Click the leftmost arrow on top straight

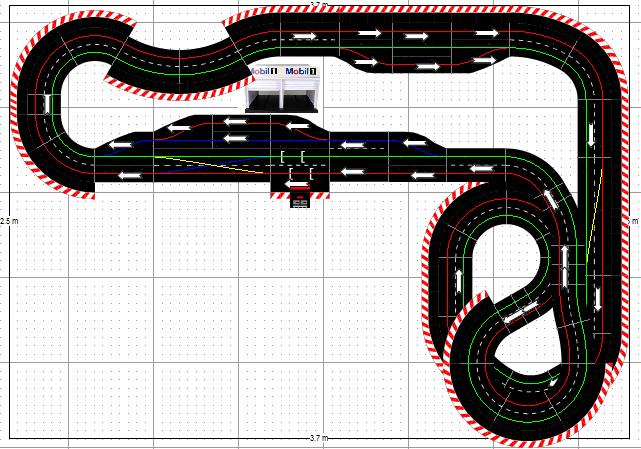(x=304, y=36)
